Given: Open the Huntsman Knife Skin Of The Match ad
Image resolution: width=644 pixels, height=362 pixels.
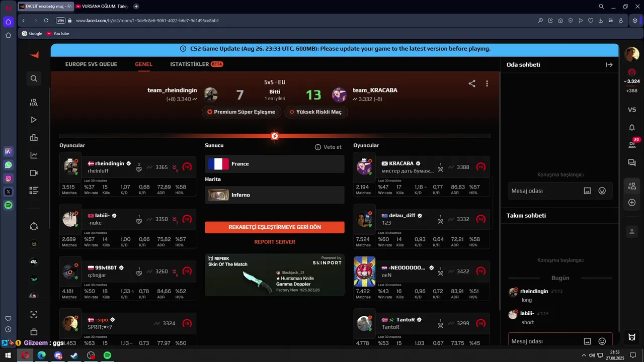Looking at the screenshot, I should pos(275,275).
